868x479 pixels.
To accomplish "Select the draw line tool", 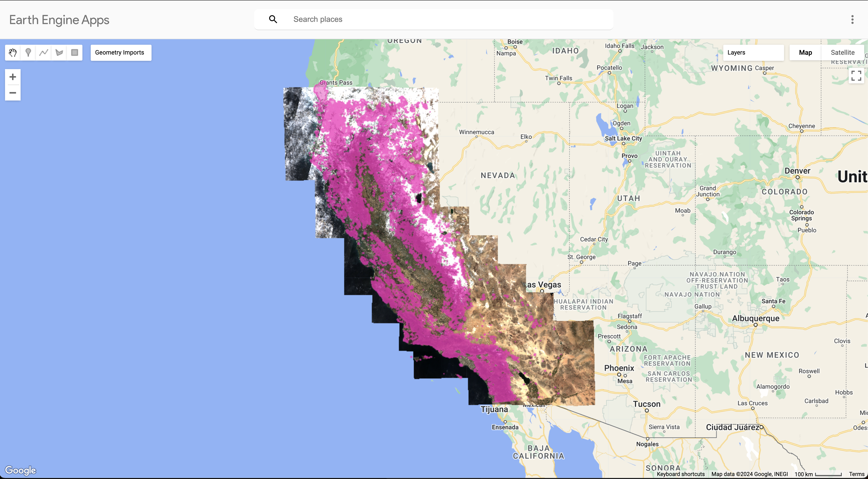I will click(x=44, y=53).
